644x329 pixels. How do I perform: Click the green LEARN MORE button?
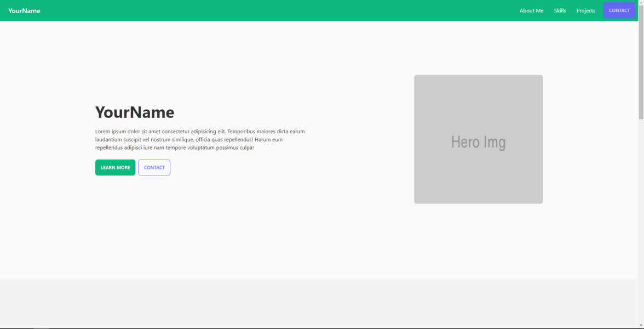pos(115,167)
